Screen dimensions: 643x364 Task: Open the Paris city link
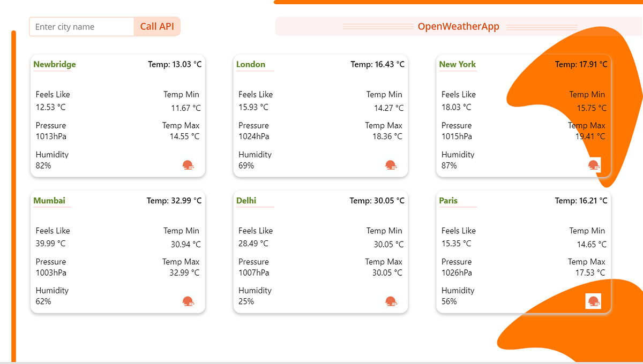pyautogui.click(x=448, y=200)
